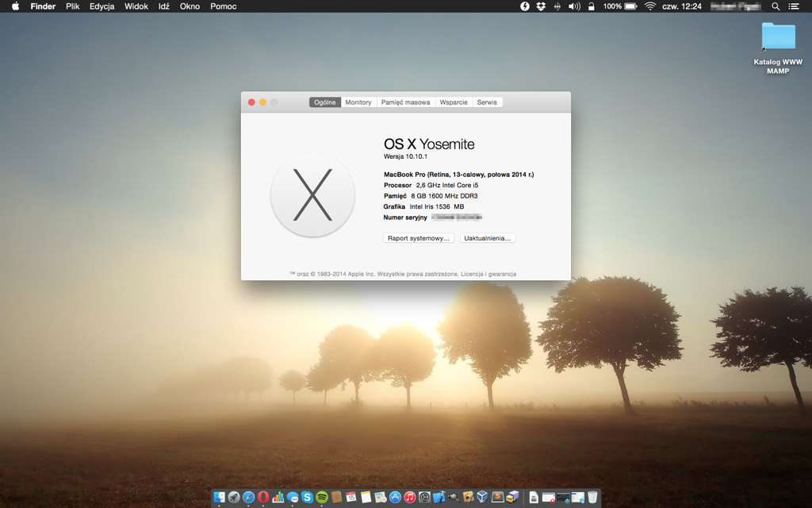Click the Dropbox menu bar icon
This screenshot has width=812, height=508.
pos(541,6)
